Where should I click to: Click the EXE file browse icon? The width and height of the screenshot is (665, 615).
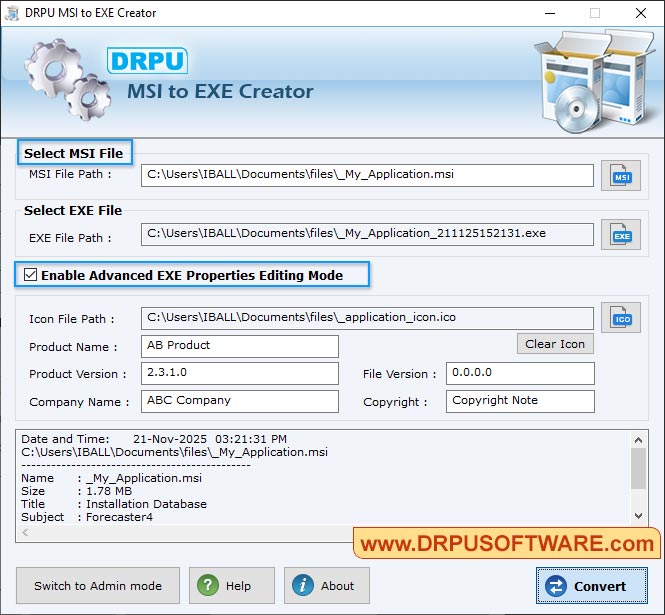(621, 236)
